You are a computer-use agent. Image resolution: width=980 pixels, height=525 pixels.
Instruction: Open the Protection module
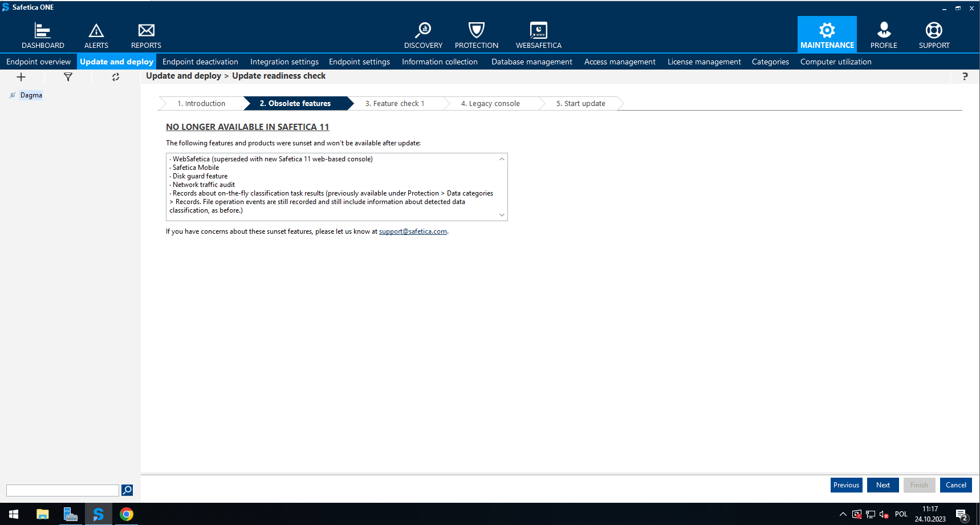476,35
